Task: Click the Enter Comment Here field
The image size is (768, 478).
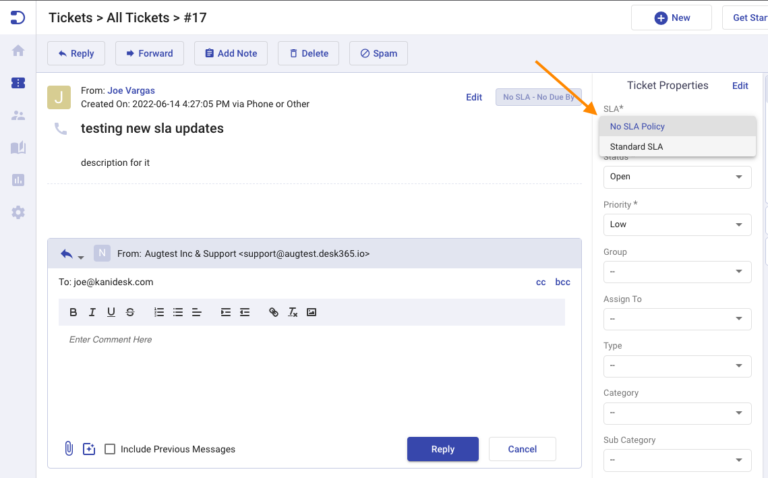Action: tap(312, 339)
